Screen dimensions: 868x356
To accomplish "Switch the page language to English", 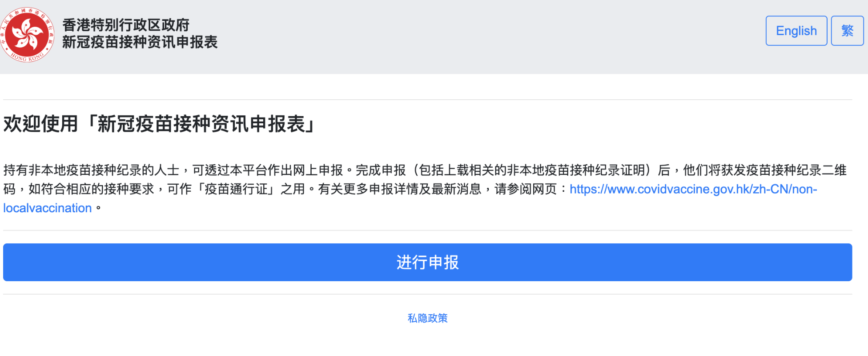I will 796,31.
